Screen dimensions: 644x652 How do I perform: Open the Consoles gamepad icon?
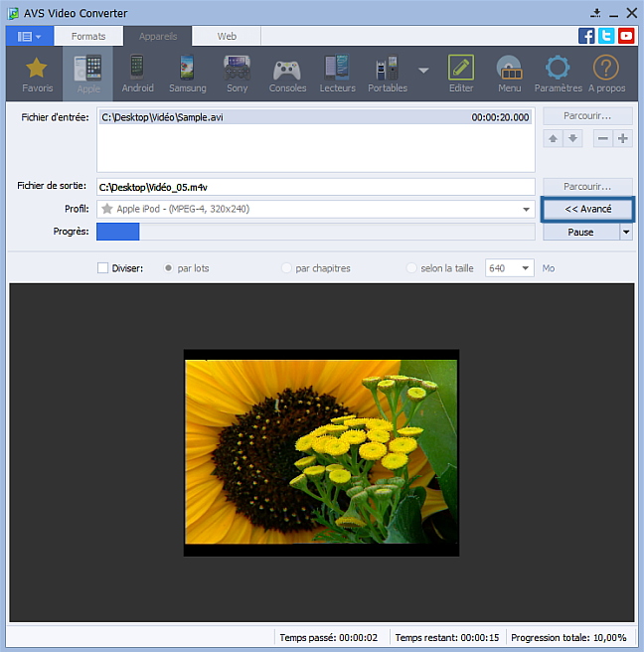coord(287,74)
